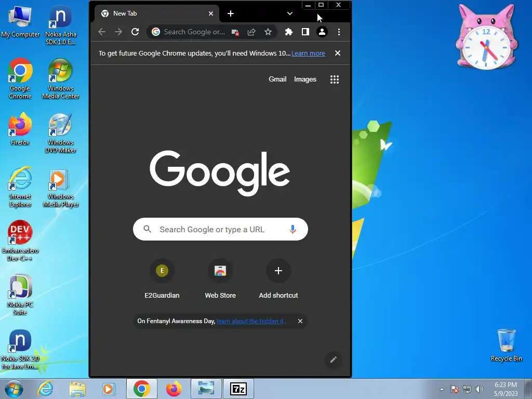
Task: Open the Gmail link
Action: 277,79
